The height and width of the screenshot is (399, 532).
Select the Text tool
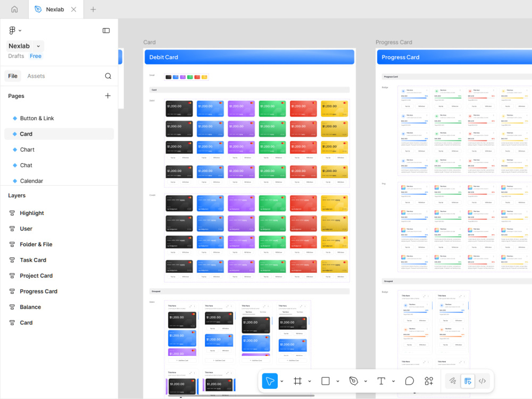tap(381, 381)
